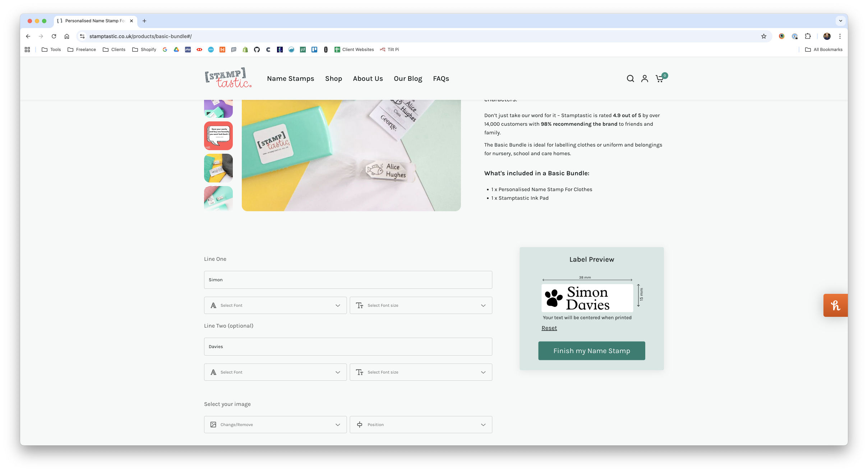Open the Google Drive bookmark icon

(176, 49)
